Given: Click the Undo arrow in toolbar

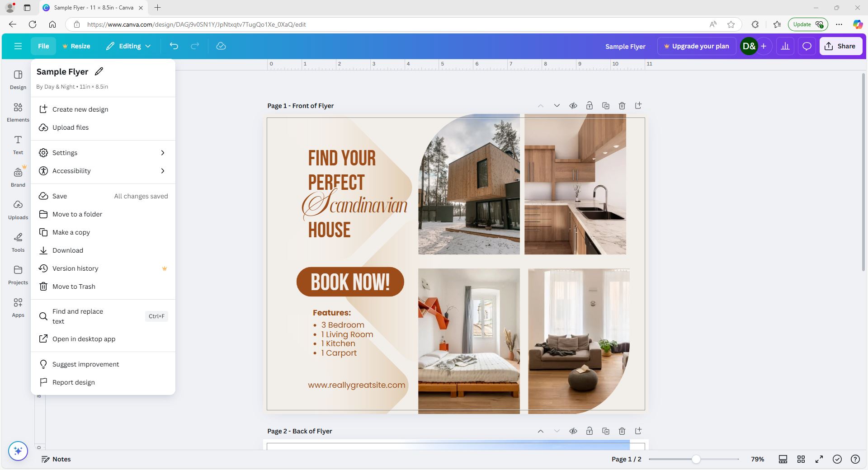Looking at the screenshot, I should pos(174,46).
